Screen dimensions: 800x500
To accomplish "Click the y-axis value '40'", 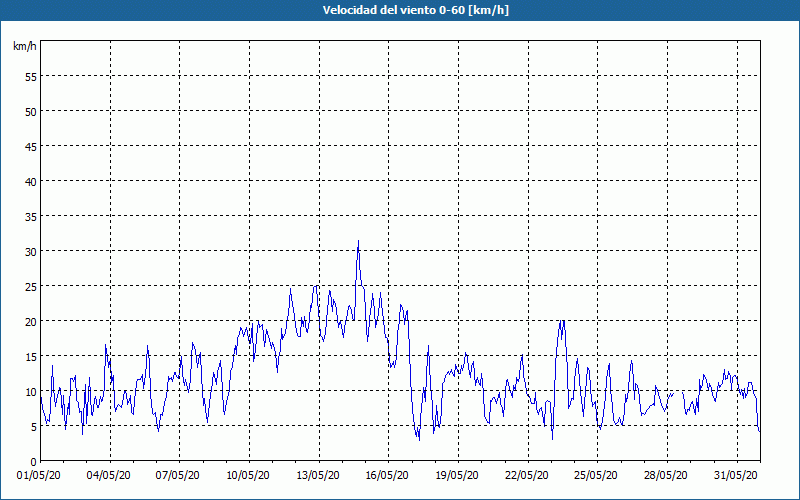I will (x=31, y=181).
